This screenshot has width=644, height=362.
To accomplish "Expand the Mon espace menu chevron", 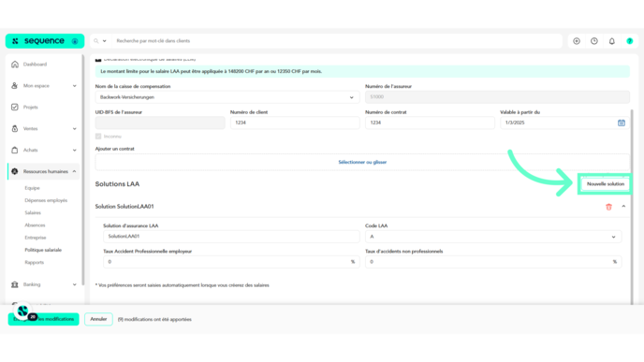I will tap(74, 86).
